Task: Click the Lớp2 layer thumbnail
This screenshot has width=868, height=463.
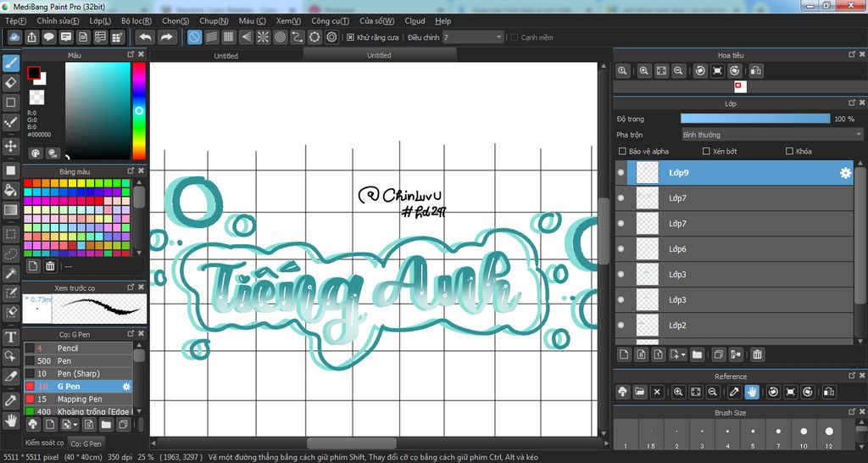Action: click(647, 325)
